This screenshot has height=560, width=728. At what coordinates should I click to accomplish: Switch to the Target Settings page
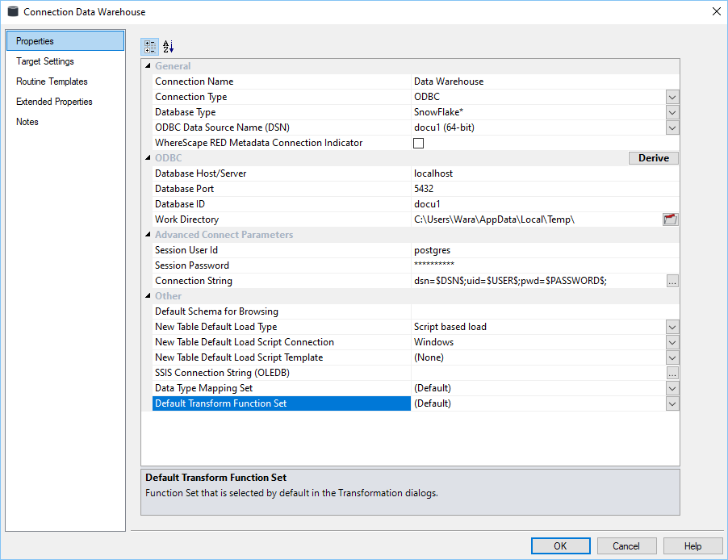coord(45,61)
